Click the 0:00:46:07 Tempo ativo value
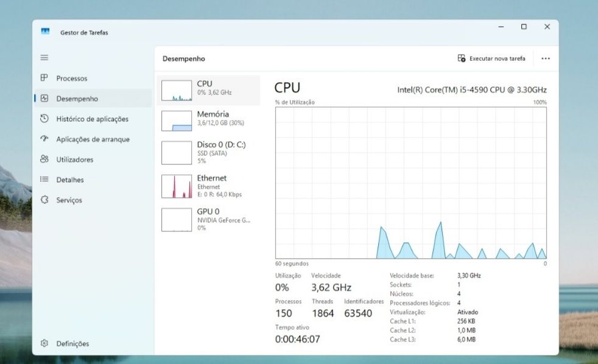 tap(297, 339)
